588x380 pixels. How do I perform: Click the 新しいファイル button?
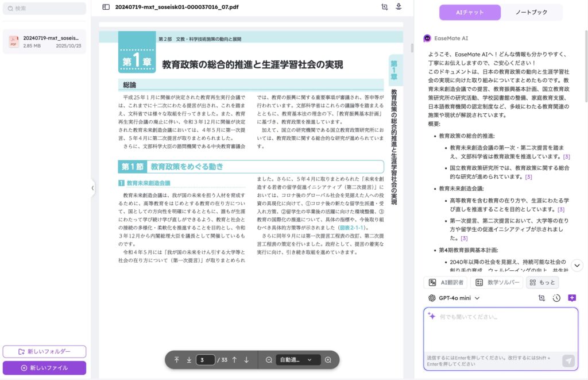pos(44,368)
